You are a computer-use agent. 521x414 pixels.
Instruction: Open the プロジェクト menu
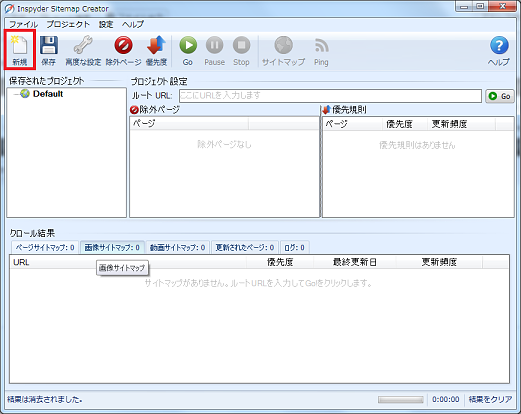[x=68, y=24]
